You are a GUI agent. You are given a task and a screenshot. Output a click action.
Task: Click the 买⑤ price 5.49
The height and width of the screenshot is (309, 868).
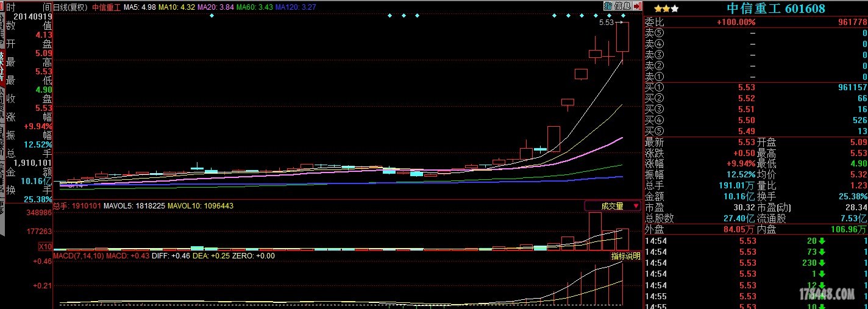[x=746, y=132]
